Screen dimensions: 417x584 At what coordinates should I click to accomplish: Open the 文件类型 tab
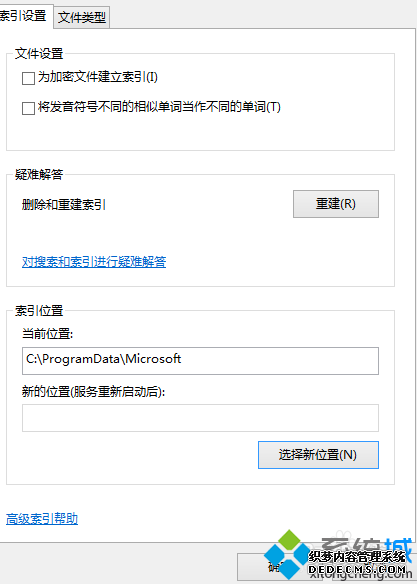(x=82, y=17)
